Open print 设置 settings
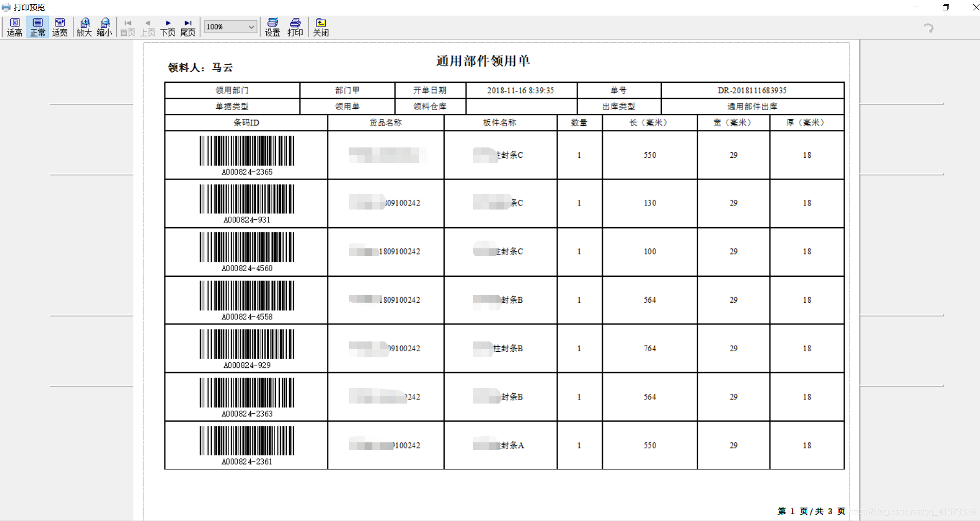Viewport: 980px width, 521px height. pyautogui.click(x=273, y=27)
